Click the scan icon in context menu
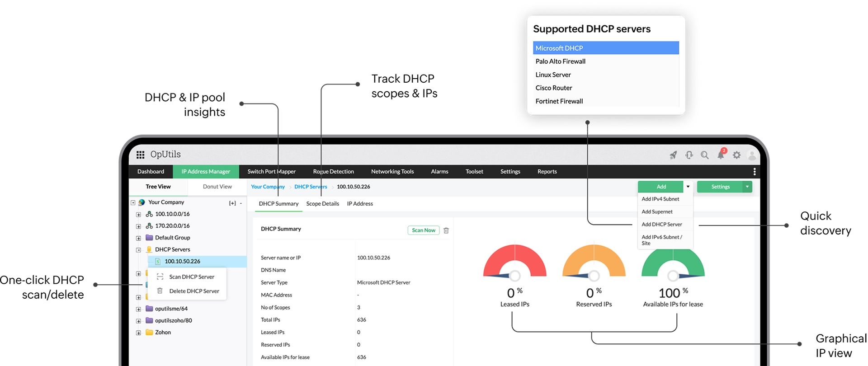The image size is (868, 366). click(160, 277)
